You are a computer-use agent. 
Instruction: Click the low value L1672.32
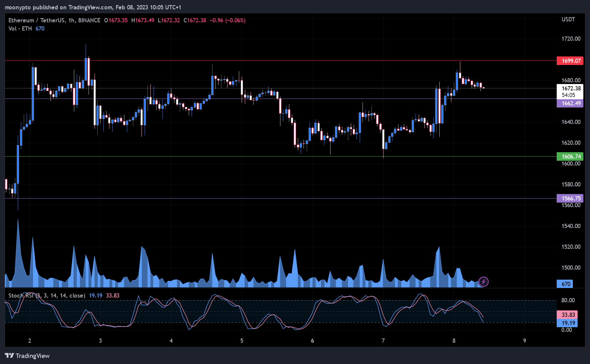[x=169, y=20]
